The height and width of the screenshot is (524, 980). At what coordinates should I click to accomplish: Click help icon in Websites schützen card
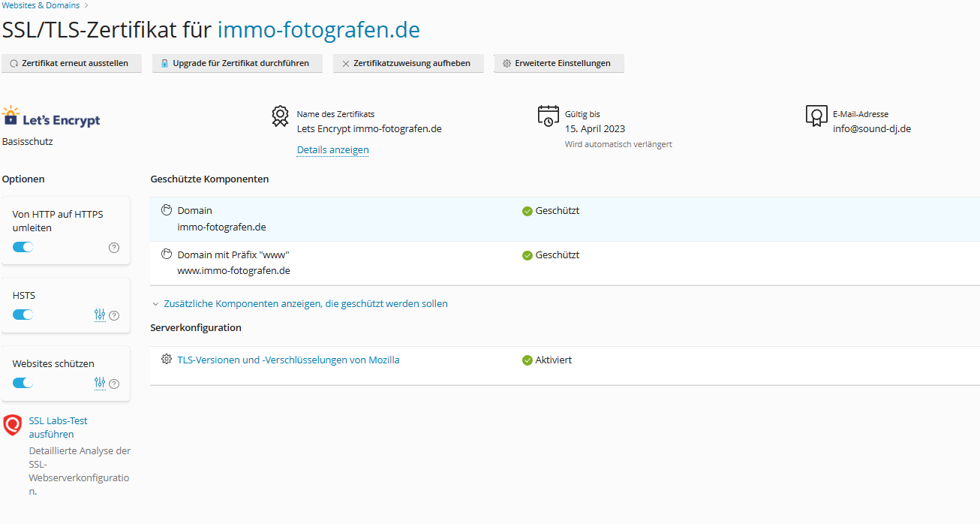pos(114,384)
